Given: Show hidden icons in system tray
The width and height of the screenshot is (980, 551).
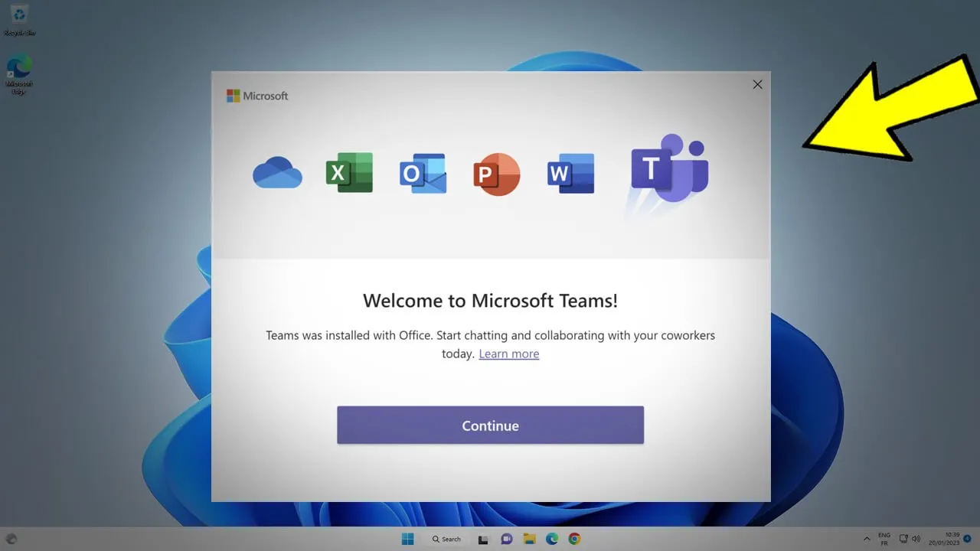Looking at the screenshot, I should pos(867,539).
